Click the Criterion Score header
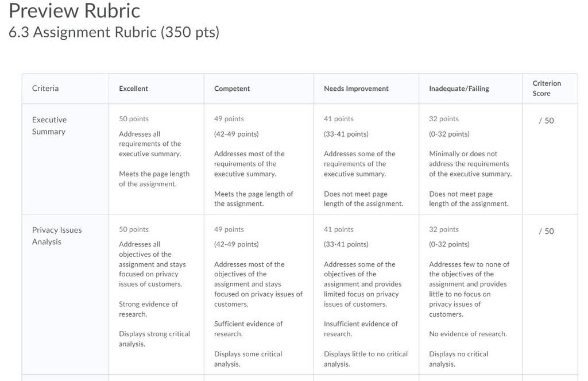Image resolution: width=588 pixels, height=381 pixels. 547,88
